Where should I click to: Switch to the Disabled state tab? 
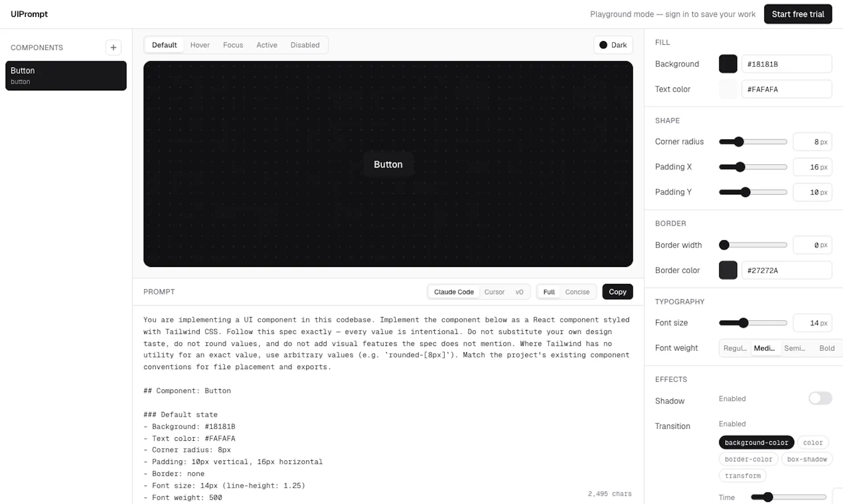(305, 45)
